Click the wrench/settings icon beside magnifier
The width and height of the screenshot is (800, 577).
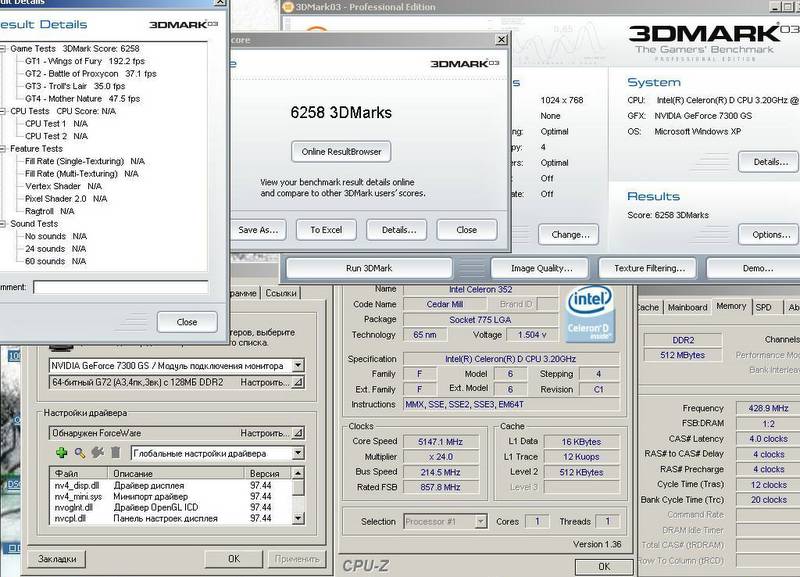[x=97, y=453]
